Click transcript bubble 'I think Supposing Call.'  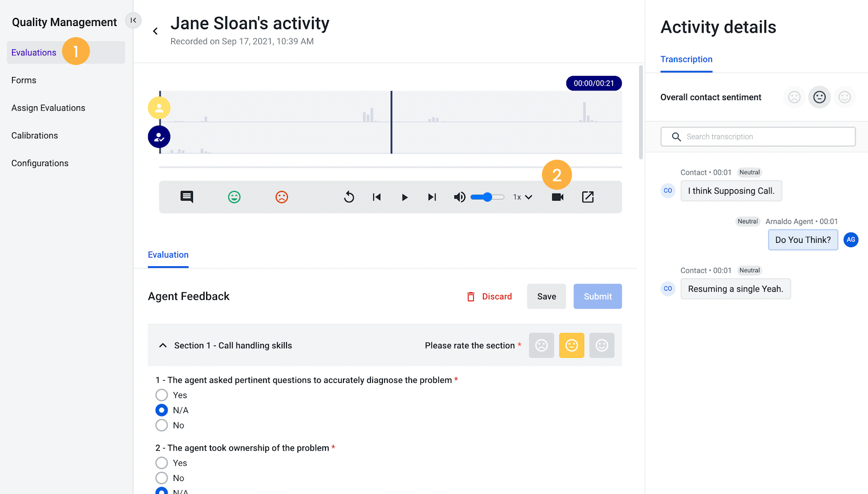731,191
